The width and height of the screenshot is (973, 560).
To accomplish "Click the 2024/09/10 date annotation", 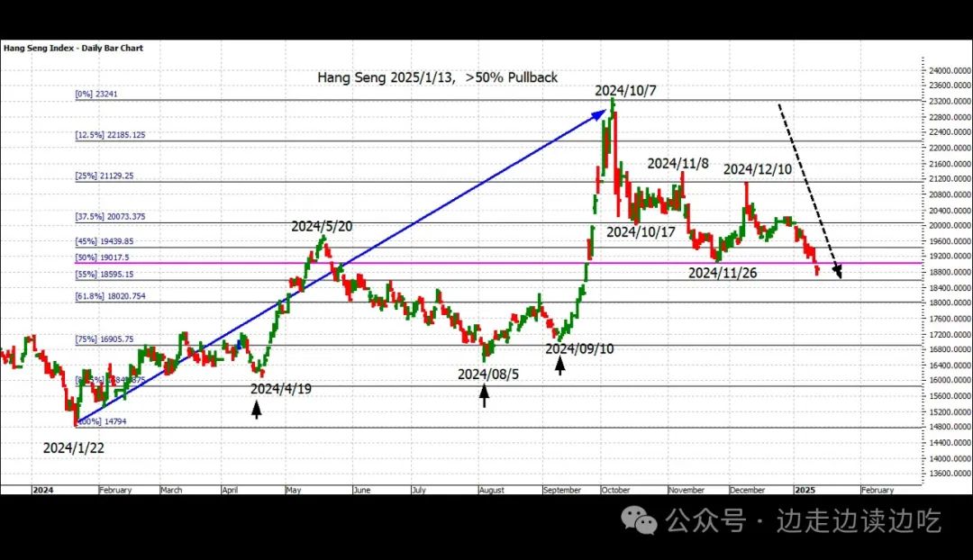I will tap(579, 348).
